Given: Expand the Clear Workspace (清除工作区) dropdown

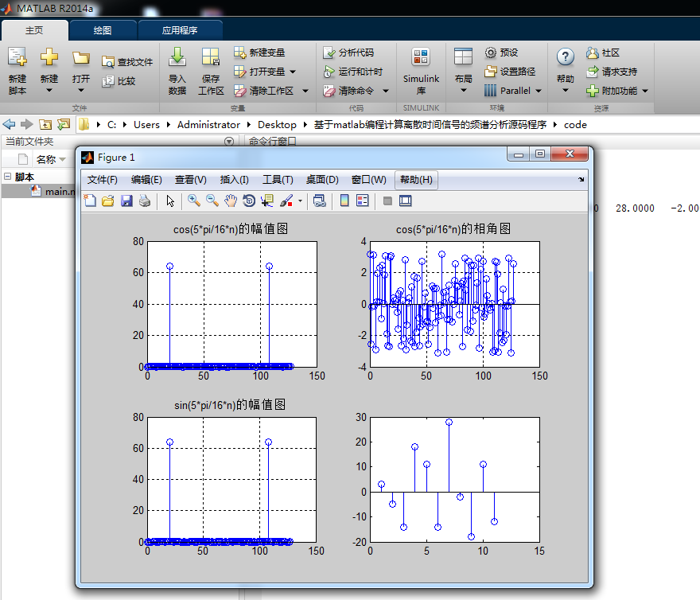Looking at the screenshot, I should tap(305, 91).
